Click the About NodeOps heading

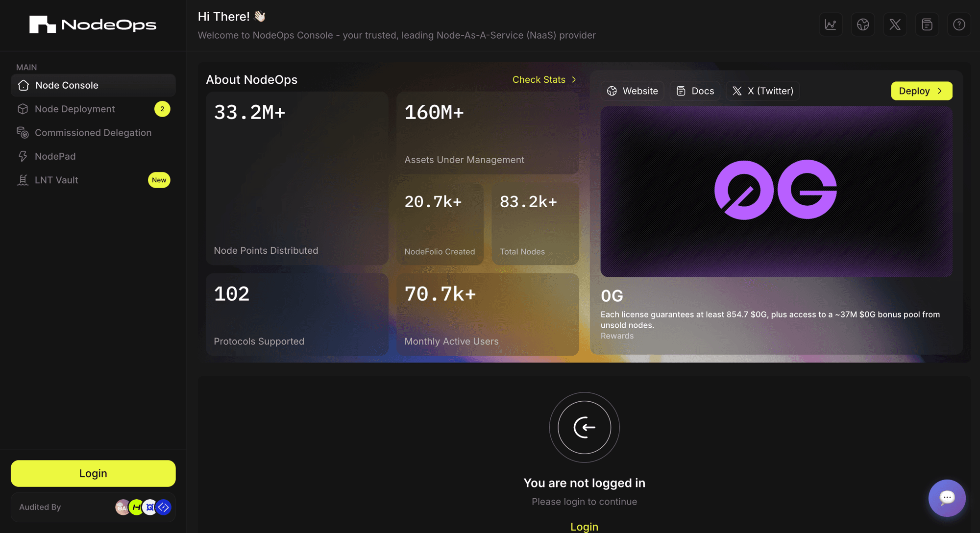pos(251,79)
